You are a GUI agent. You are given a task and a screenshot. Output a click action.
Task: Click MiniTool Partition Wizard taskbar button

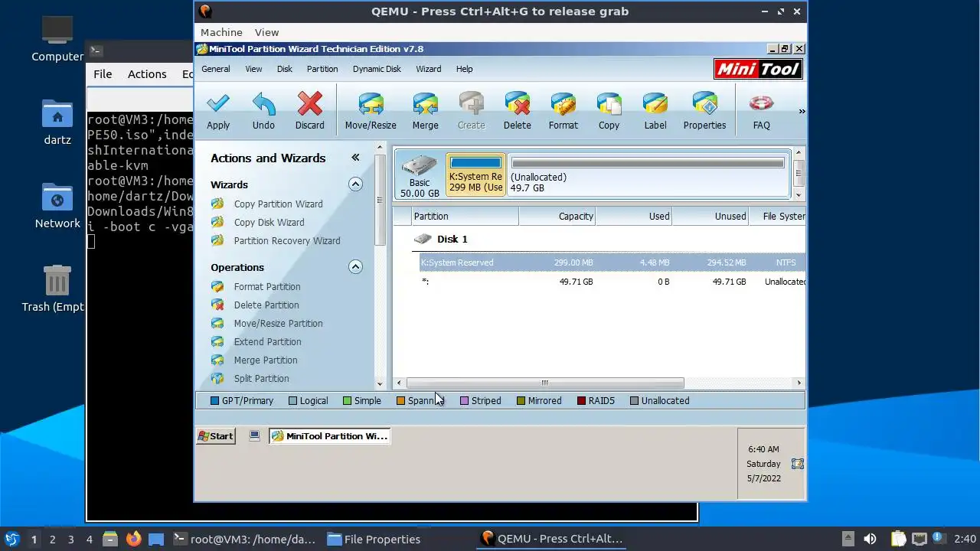pyautogui.click(x=330, y=436)
